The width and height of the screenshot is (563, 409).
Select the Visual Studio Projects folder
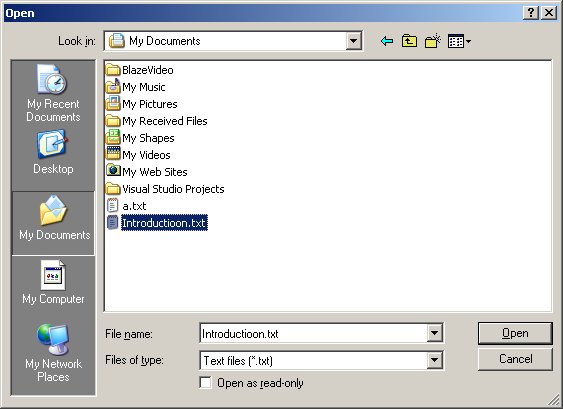pos(165,189)
